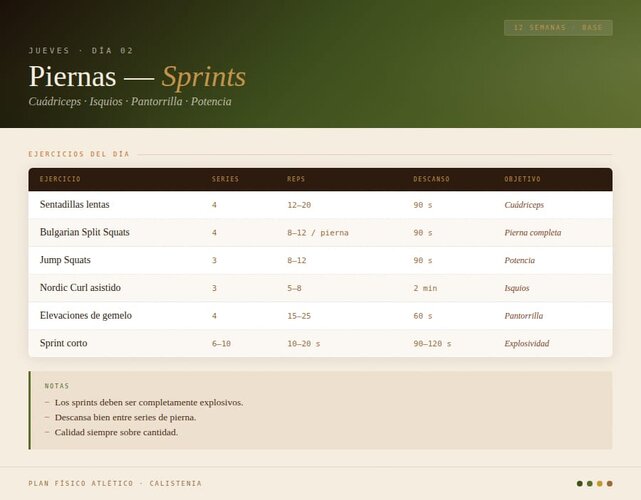This screenshot has width=641, height=500.
Task: Select 'Nordic Curl asistido' exercise name
Action: click(x=80, y=288)
